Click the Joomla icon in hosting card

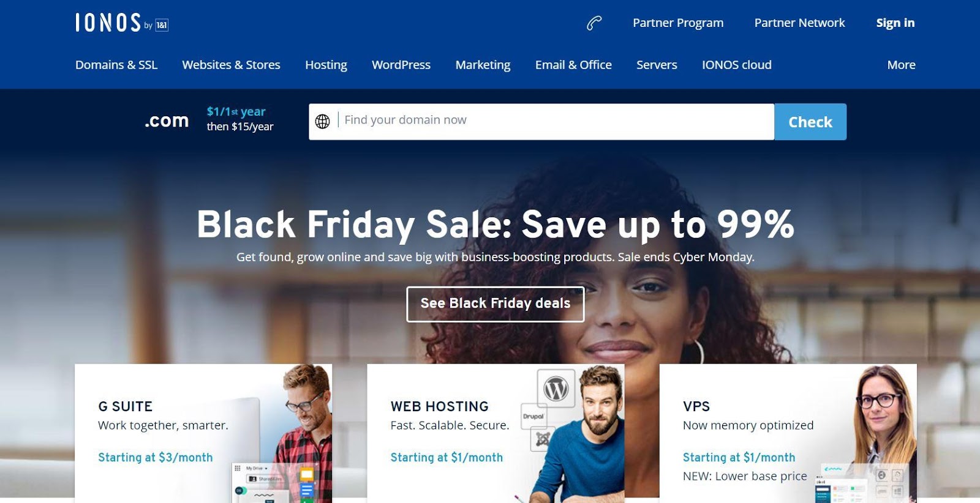click(x=542, y=439)
